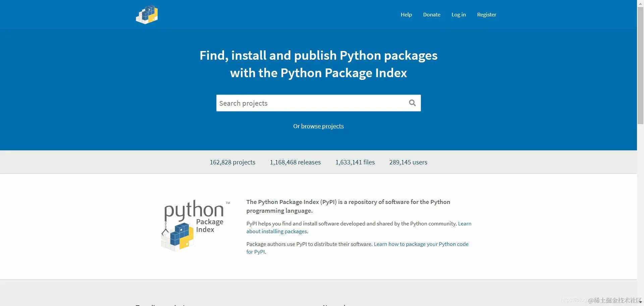644x306 pixels.
Task: Click the main heading about Python packages
Action: pos(318,64)
